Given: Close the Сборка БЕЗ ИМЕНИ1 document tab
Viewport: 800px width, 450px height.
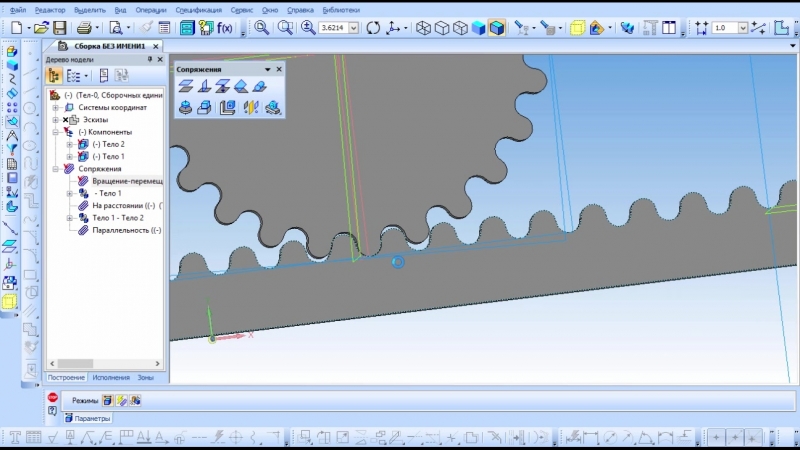Looking at the screenshot, I should click(156, 46).
